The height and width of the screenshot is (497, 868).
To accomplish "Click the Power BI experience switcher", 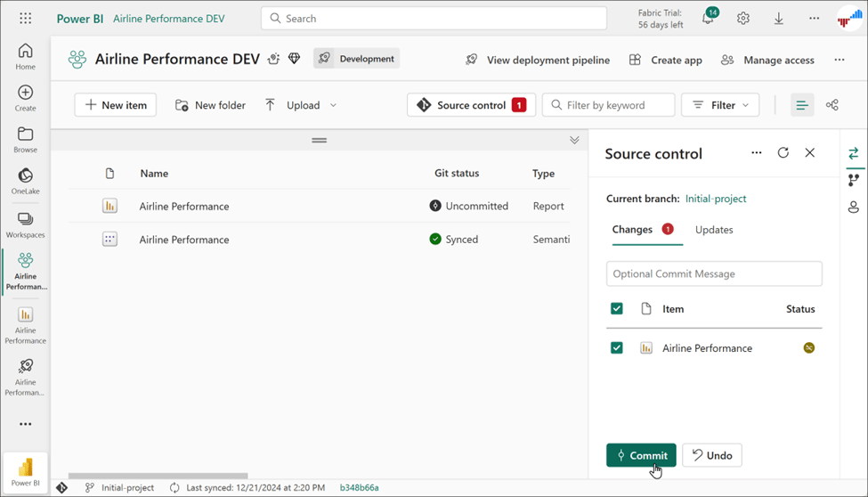I will [26, 471].
